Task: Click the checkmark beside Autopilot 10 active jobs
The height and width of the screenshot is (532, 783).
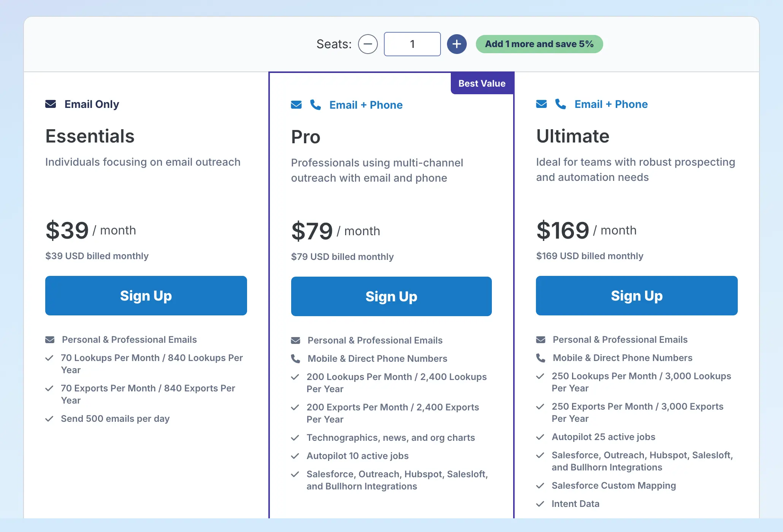Action: coord(295,456)
